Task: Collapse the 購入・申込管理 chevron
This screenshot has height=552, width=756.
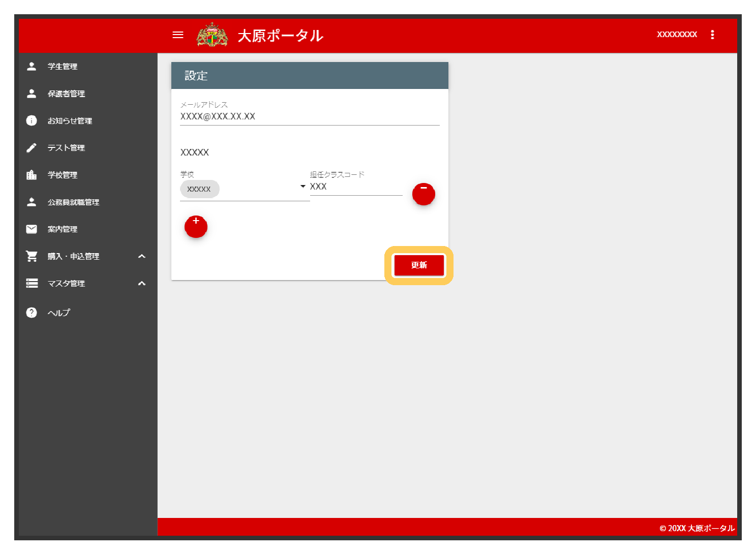Action: [x=142, y=256]
